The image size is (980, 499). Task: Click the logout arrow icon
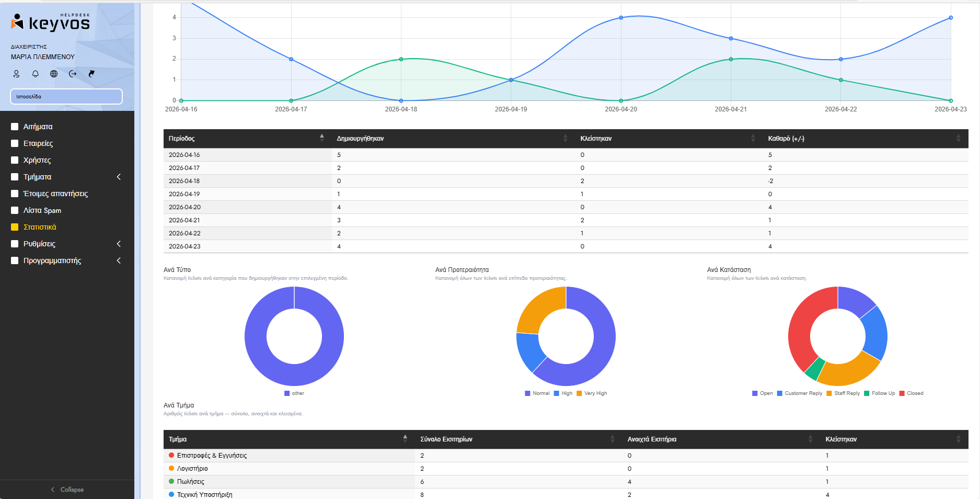click(73, 74)
